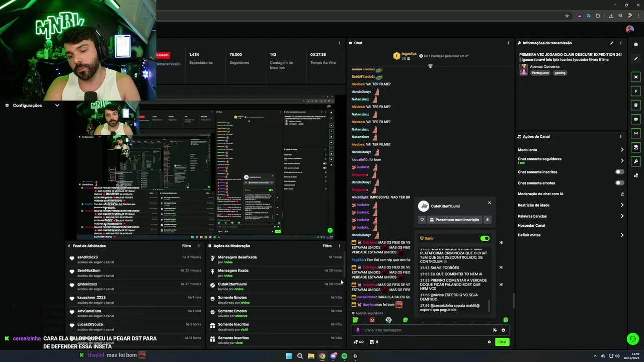This screenshot has width=644, height=362.
Task: Open the Chat panel options menu
Action: (x=508, y=43)
